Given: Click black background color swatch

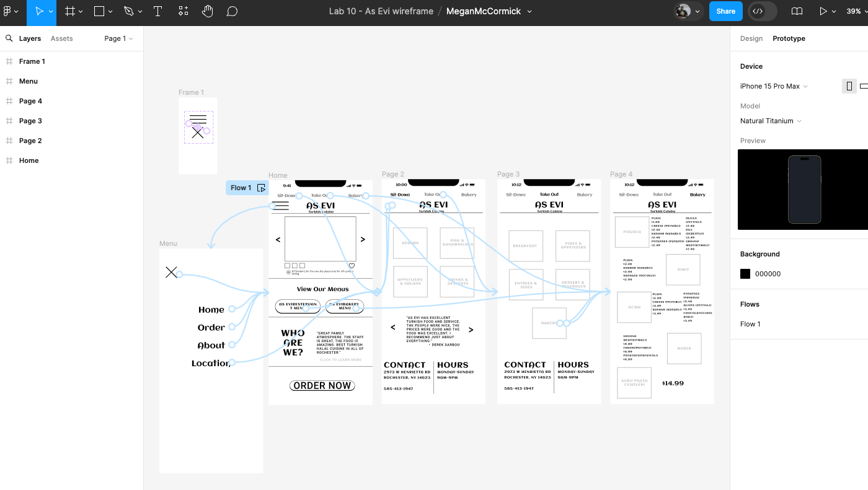Looking at the screenshot, I should click(x=745, y=274).
